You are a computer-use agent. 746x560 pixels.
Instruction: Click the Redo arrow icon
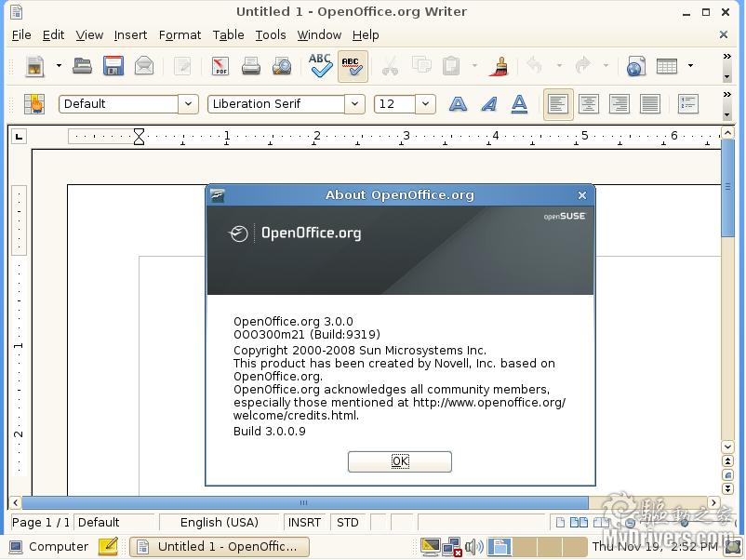tap(582, 65)
